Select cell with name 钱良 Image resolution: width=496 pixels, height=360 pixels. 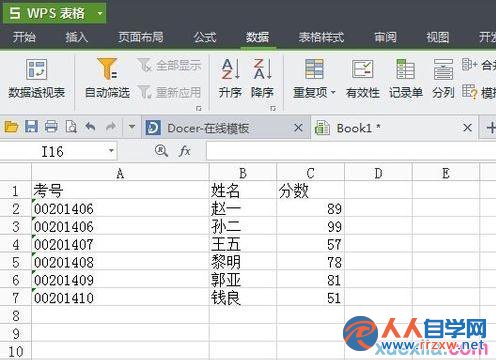(x=243, y=298)
